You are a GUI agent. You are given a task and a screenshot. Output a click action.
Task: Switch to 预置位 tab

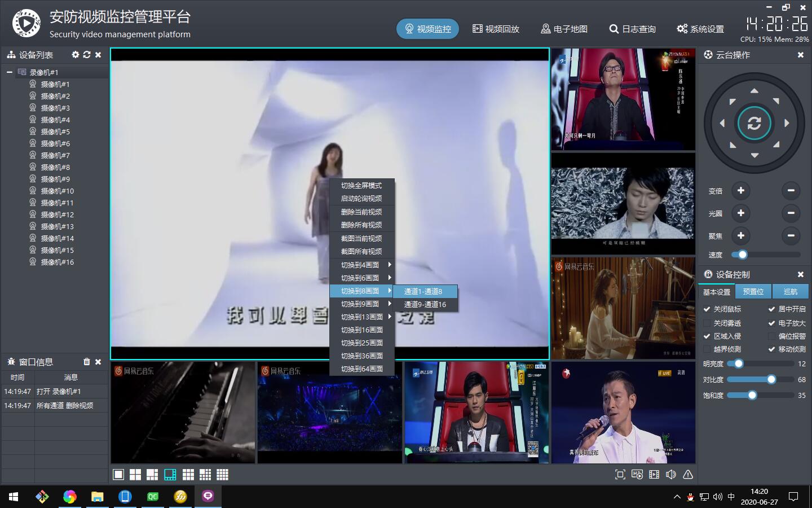pos(753,291)
